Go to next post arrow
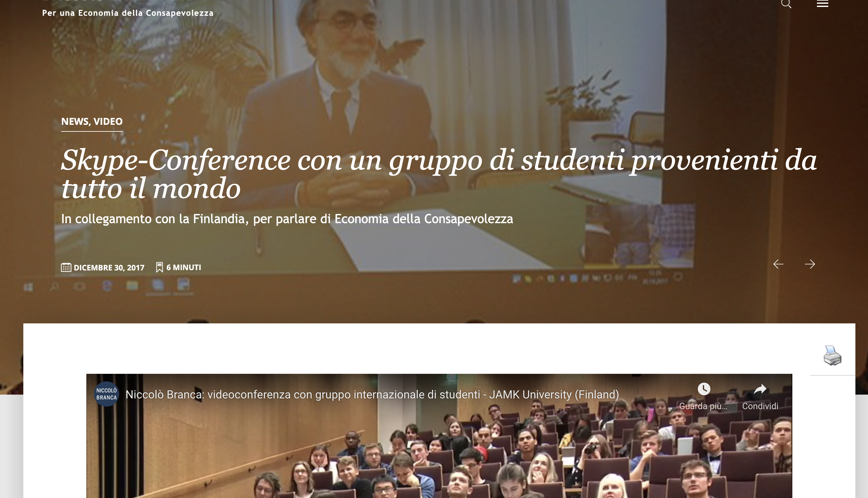 pyautogui.click(x=809, y=264)
